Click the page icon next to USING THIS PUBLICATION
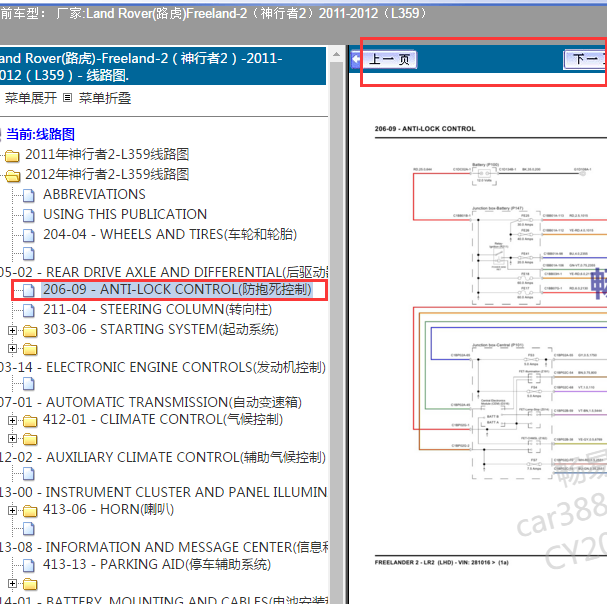The width and height of the screenshot is (607, 604). [x=29, y=215]
